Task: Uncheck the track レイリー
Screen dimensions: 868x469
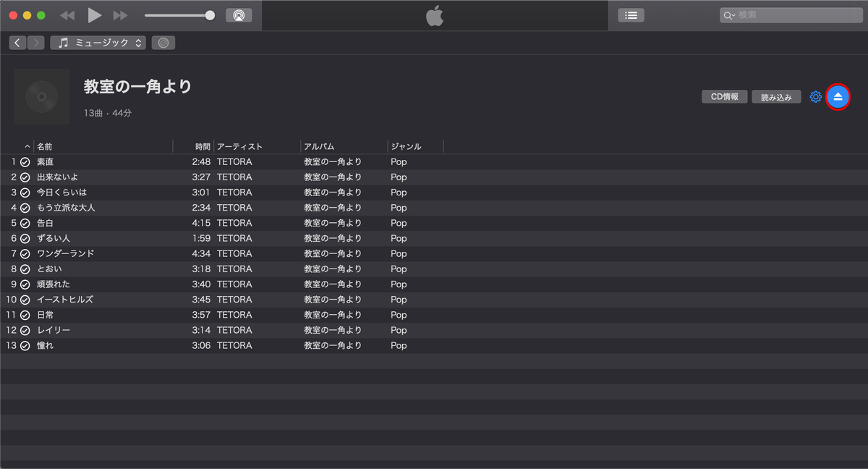Action: pyautogui.click(x=25, y=330)
